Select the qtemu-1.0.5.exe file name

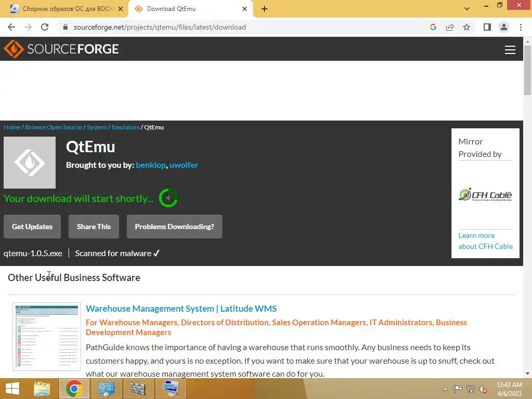coord(33,254)
